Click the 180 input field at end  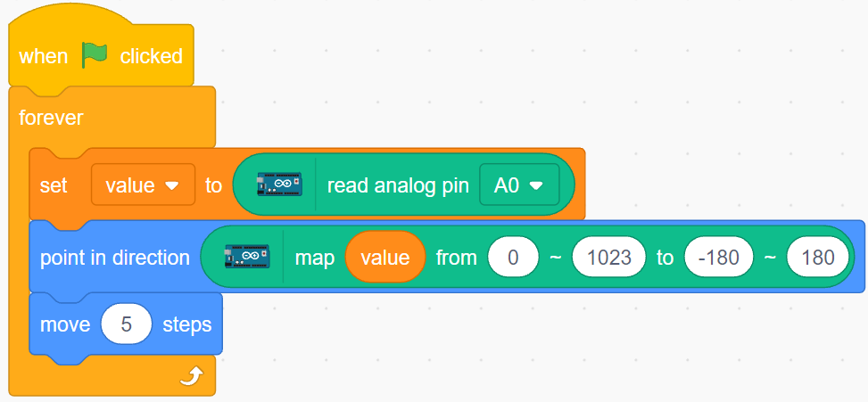point(818,257)
